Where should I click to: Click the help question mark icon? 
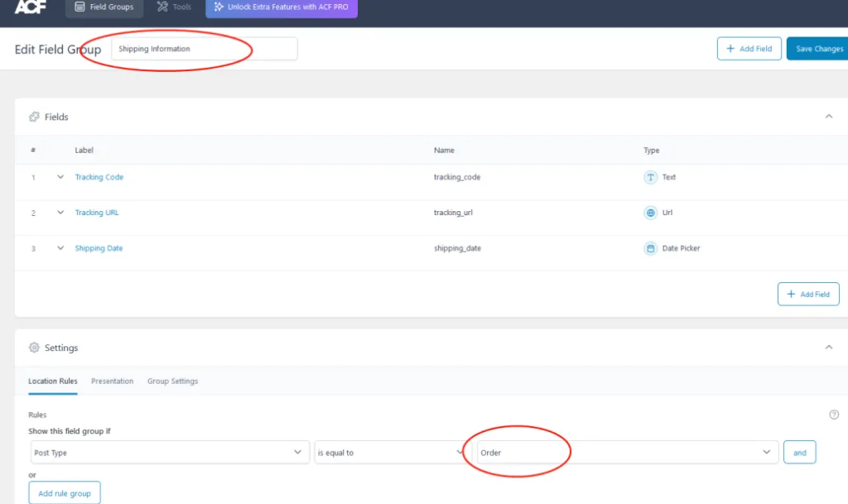834,415
